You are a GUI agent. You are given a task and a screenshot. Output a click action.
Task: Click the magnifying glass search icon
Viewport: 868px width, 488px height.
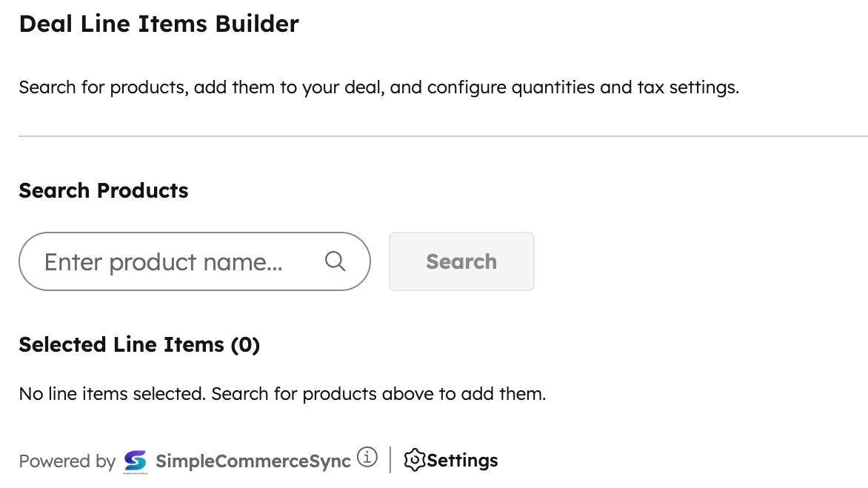pyautogui.click(x=335, y=261)
